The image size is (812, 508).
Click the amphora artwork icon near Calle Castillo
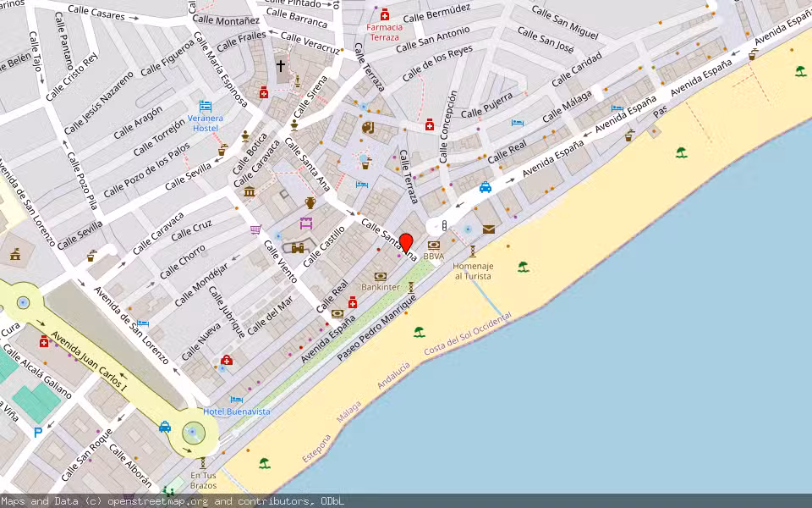310,203
